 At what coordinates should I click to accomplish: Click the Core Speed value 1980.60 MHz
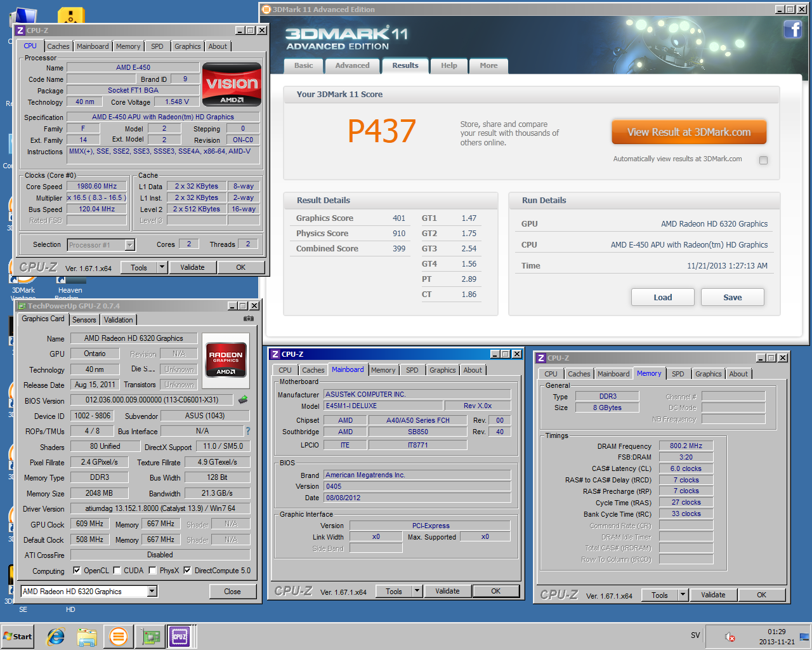(97, 187)
